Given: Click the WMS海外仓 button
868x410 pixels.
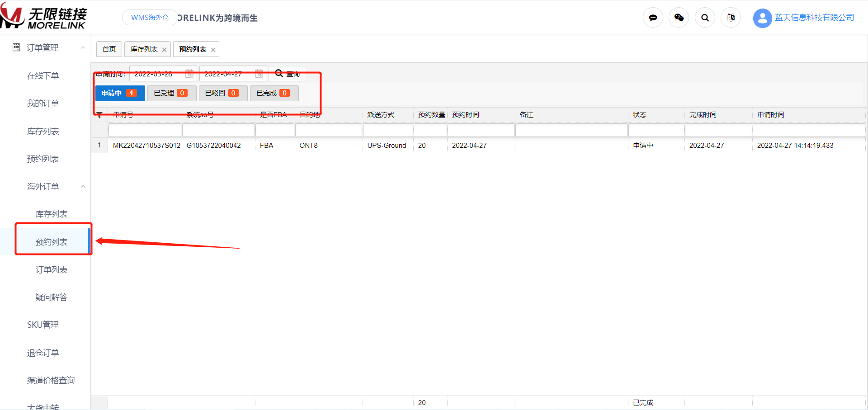Looking at the screenshot, I should coord(150,18).
